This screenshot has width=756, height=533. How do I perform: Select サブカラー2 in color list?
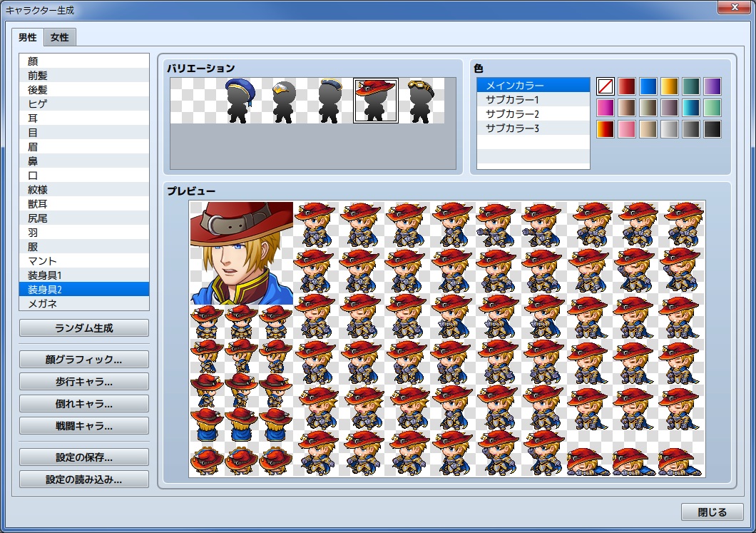(x=533, y=114)
